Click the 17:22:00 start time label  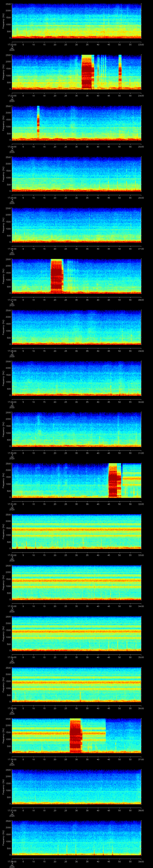click(12, 44)
